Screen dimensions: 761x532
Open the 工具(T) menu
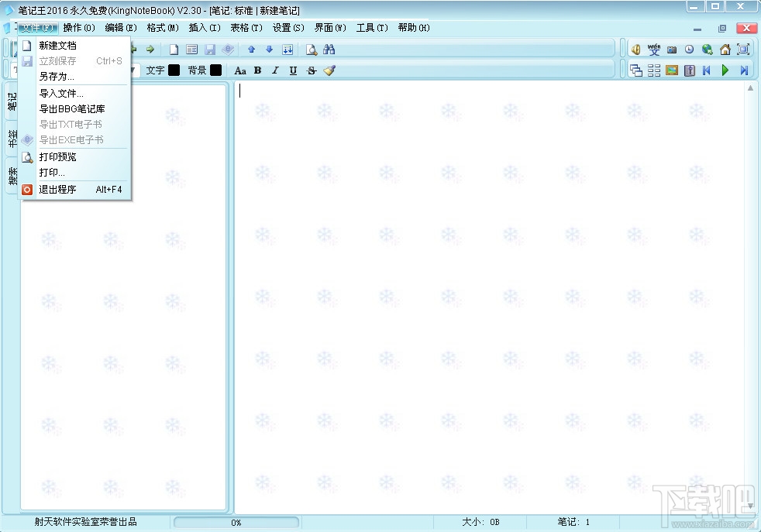tap(372, 28)
